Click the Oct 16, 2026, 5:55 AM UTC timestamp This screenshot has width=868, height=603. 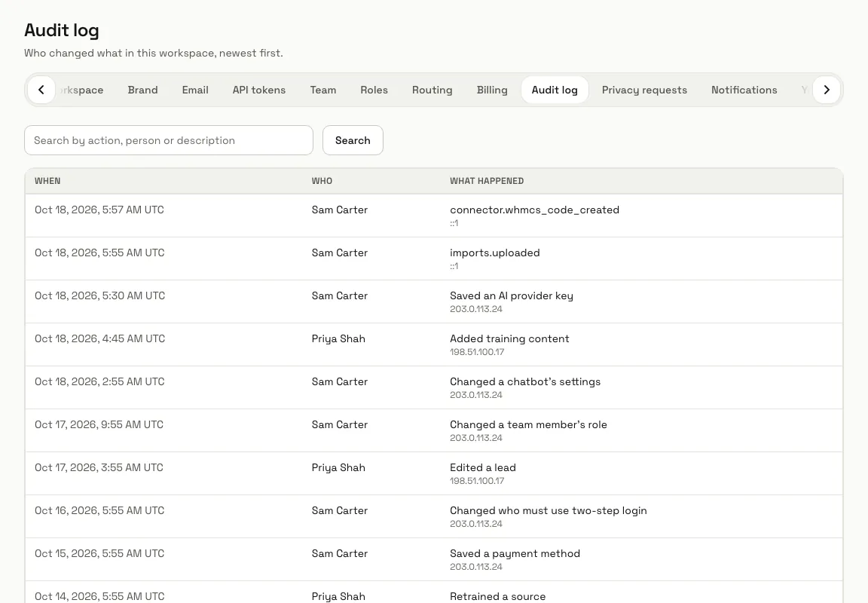[x=99, y=510]
